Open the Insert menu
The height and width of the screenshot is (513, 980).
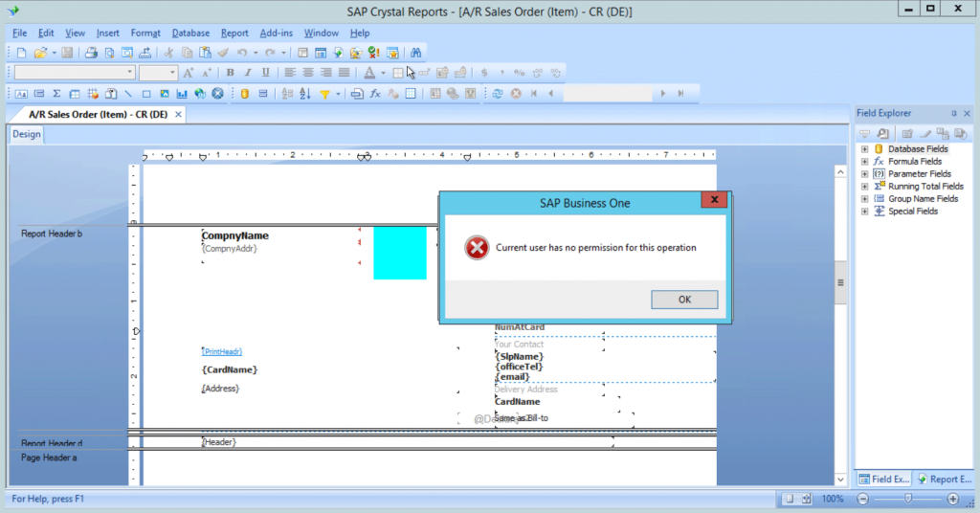[x=107, y=33]
